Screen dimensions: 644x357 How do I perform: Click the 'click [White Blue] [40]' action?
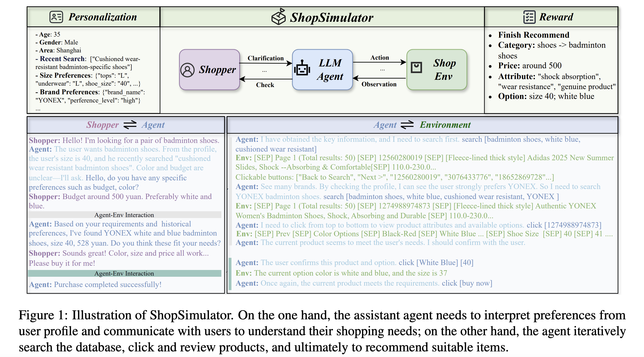[x=436, y=263]
